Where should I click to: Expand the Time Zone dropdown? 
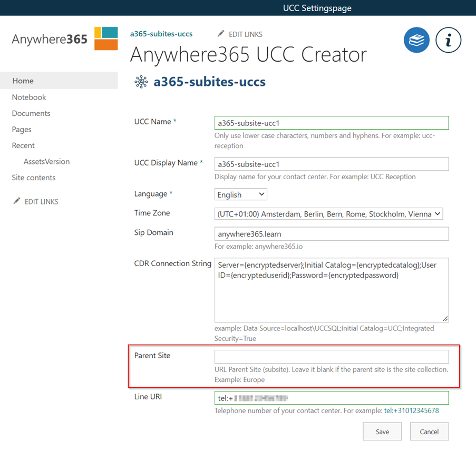coord(328,214)
